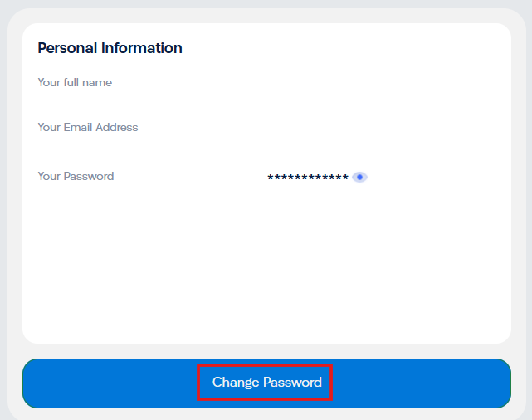Screen dimensions: 532x420
Task: Toggle password visibility with the blue eye
Action: click(359, 177)
